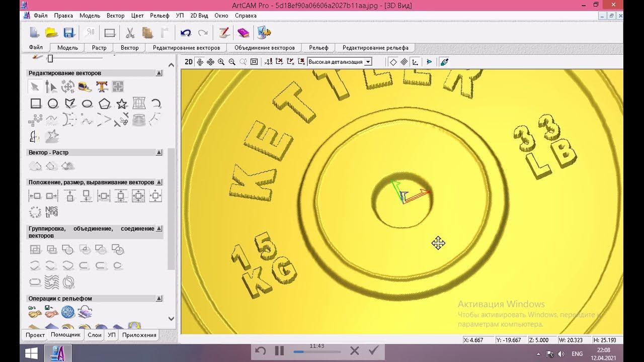
Task: Click the Twiddle rotate view icon
Action: pos(200,62)
